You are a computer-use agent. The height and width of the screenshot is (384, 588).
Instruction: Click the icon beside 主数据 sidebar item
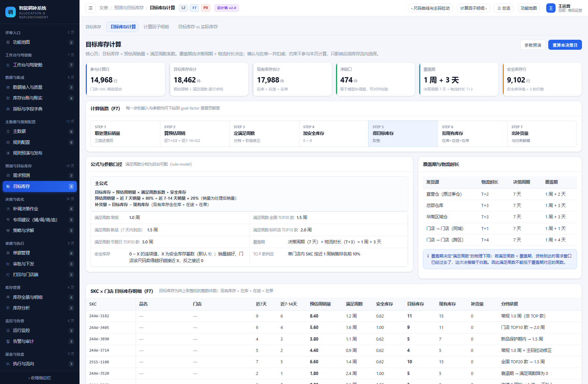pos(8,132)
